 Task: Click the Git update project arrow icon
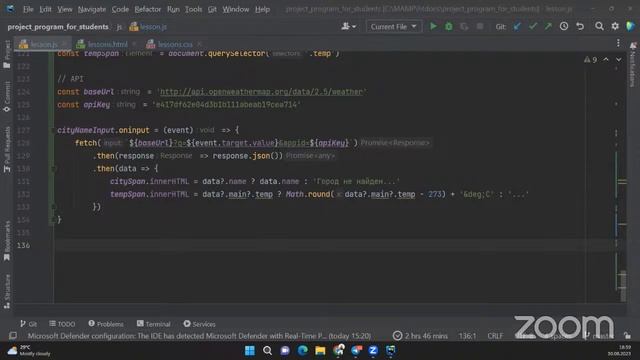[x=517, y=27]
